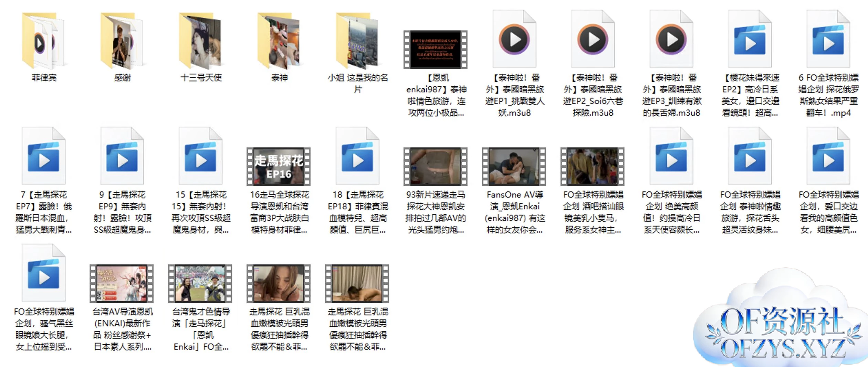Open the 泰神 folder
868x367 pixels.
tap(279, 41)
